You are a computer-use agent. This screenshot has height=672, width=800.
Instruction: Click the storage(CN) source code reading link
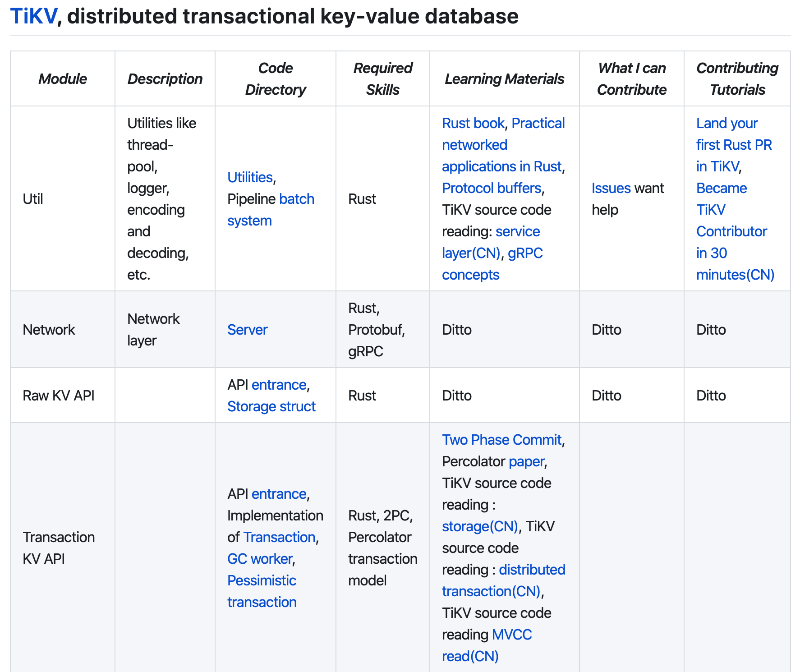coord(479,526)
